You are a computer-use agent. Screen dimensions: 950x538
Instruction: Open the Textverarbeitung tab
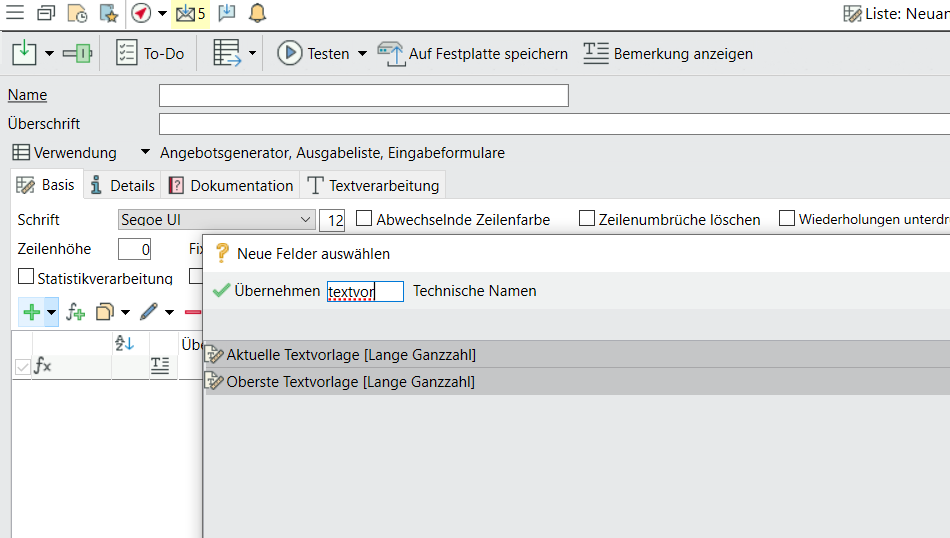click(373, 185)
